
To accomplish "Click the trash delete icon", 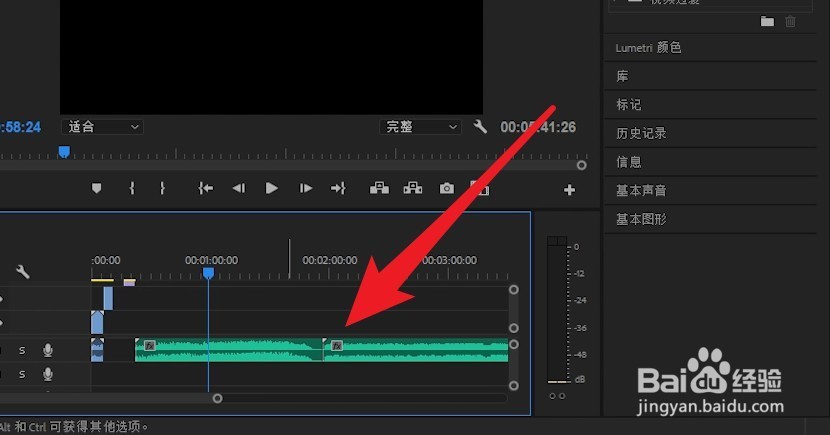I will 790,22.
